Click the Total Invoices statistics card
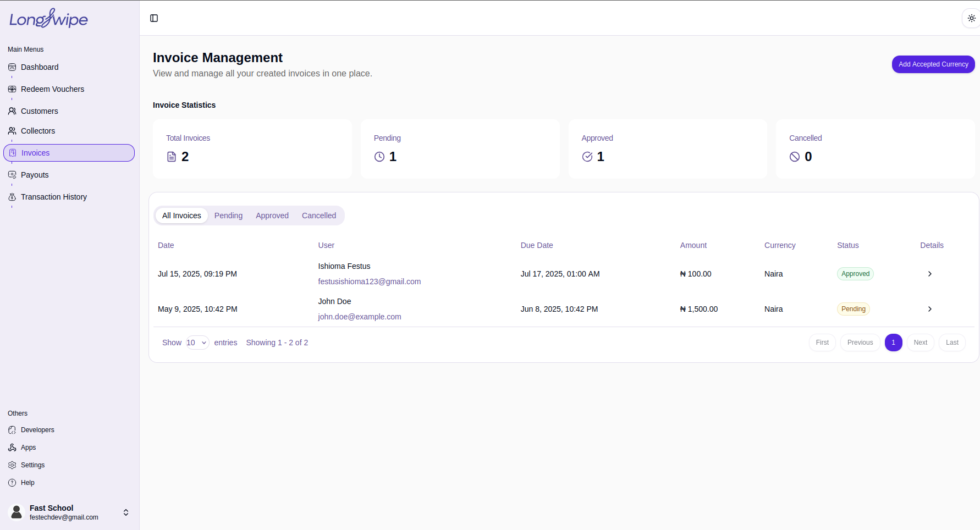Screen dimensions: 980x530 coord(252,149)
